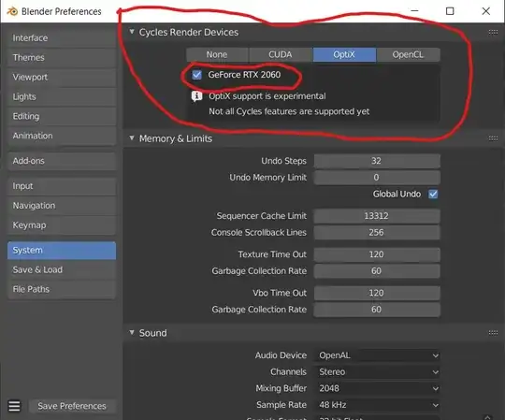
Task: Select OpenCL as render device
Action: 408,54
